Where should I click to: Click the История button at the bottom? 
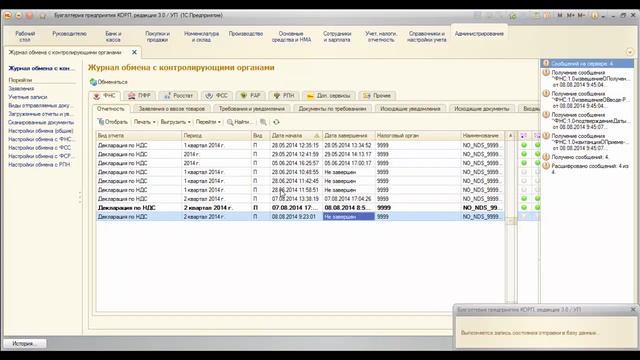click(24, 344)
